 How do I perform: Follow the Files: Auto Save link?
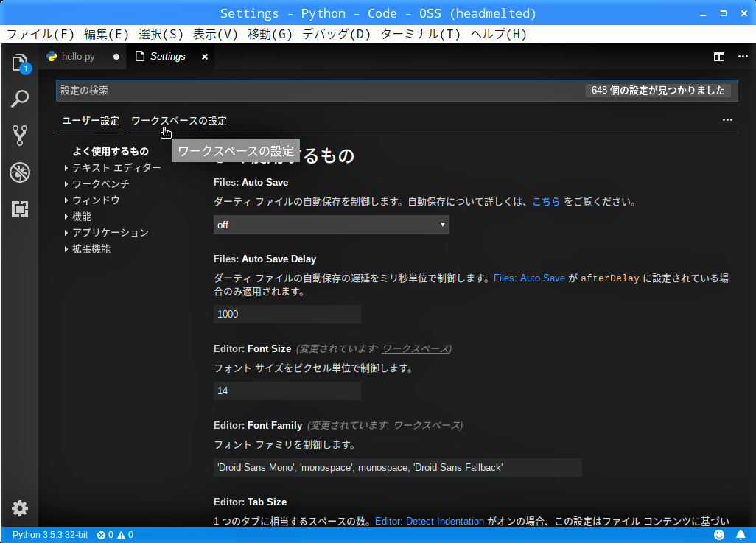[529, 278]
